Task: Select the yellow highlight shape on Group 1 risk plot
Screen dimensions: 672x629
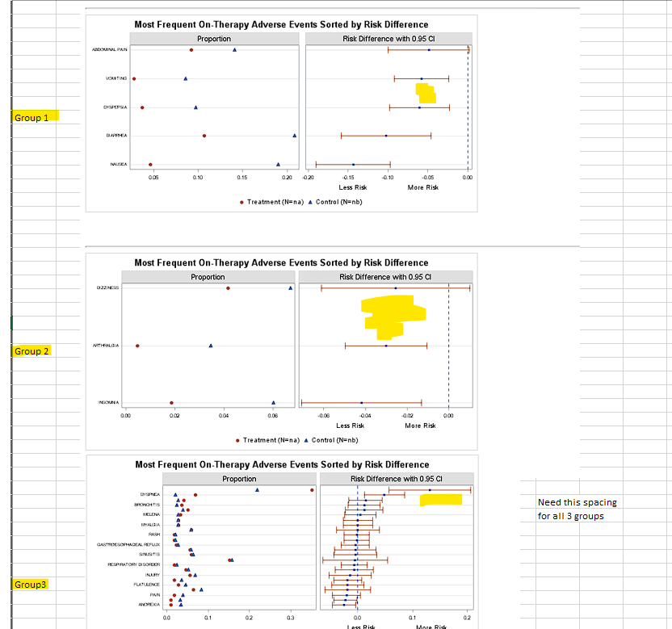Action: point(426,93)
